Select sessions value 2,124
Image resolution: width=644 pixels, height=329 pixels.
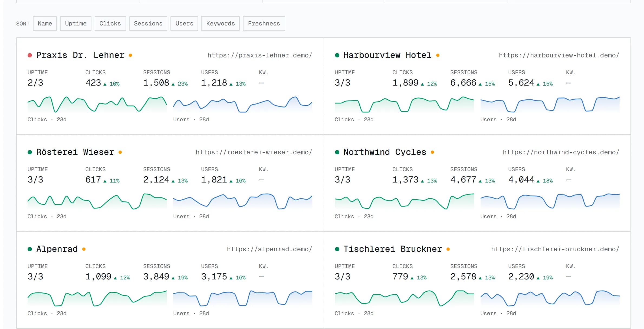(x=156, y=180)
